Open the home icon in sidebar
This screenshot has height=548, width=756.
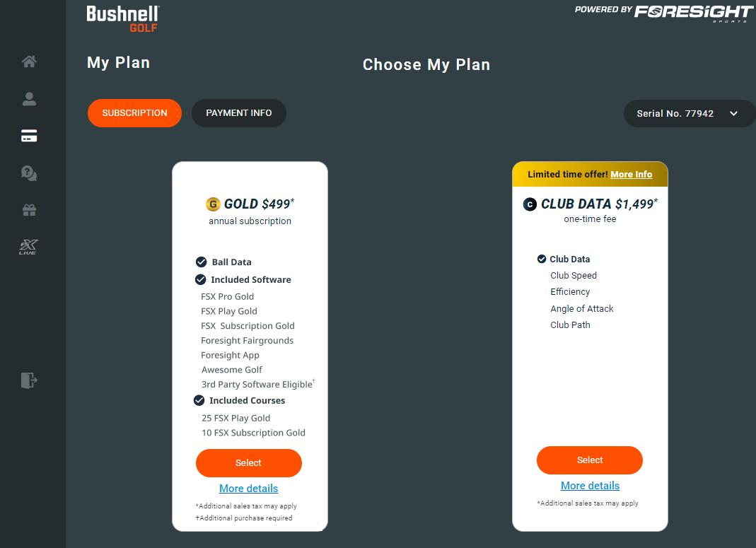tap(29, 62)
